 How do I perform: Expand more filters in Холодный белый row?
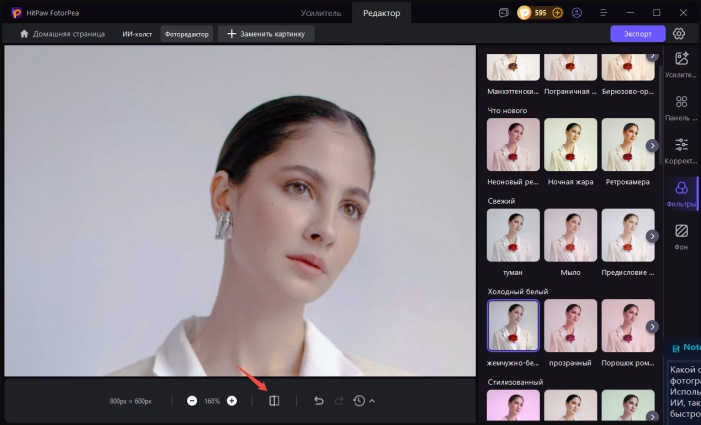pos(652,326)
